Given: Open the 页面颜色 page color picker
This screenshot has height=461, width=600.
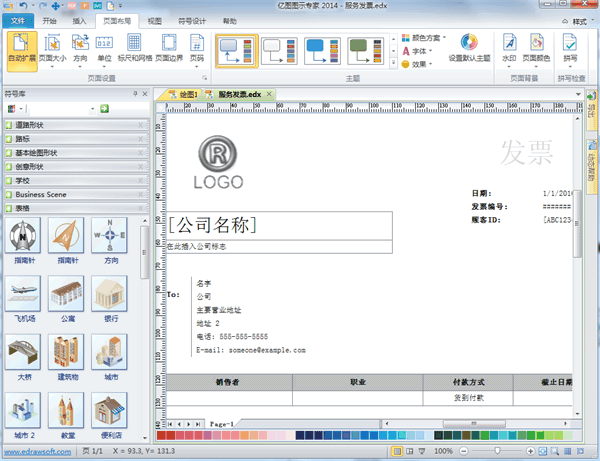Looking at the screenshot, I should tap(536, 51).
